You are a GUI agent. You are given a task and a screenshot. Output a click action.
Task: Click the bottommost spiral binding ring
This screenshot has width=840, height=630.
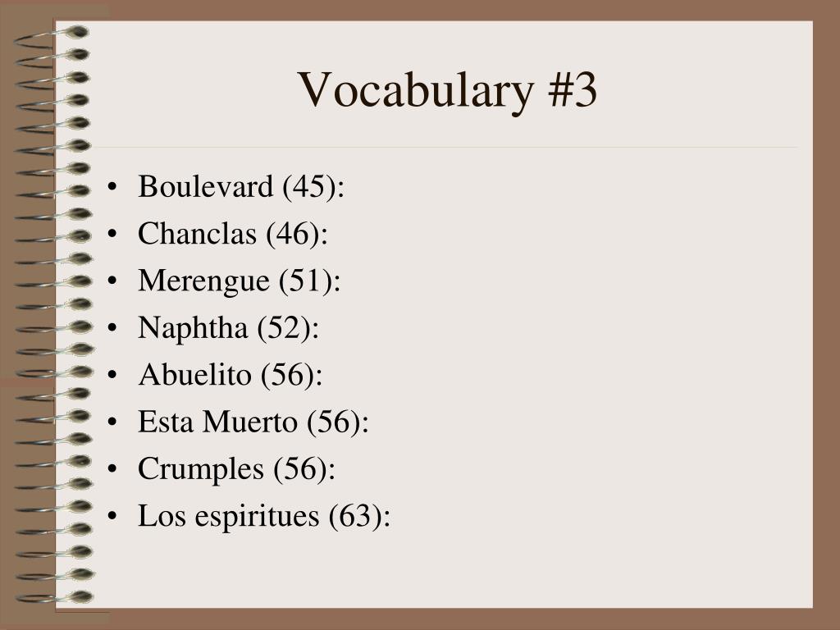[x=54, y=597]
